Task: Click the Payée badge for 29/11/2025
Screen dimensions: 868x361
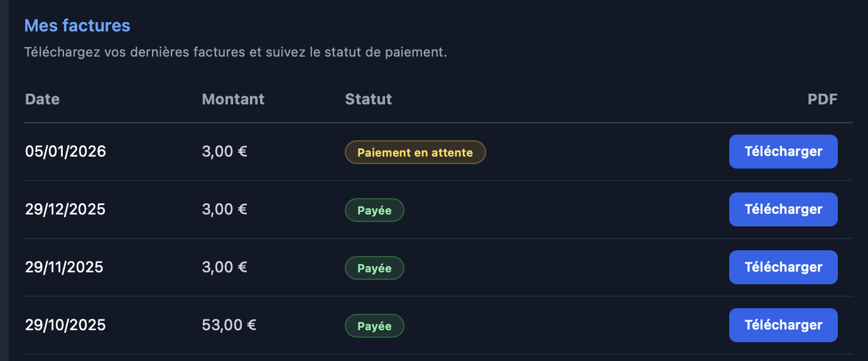Action: (x=374, y=268)
